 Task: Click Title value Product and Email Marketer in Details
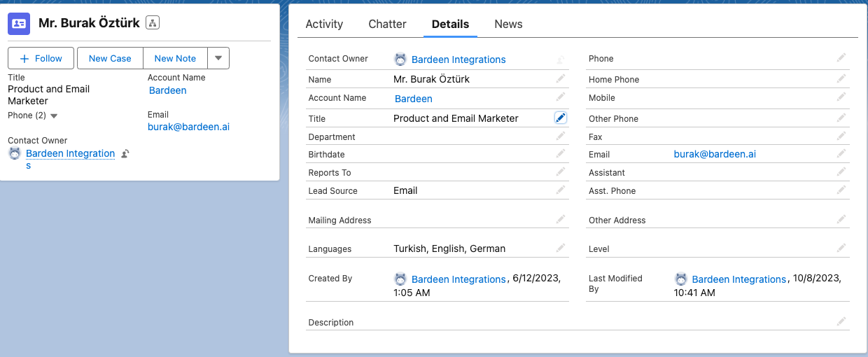click(x=456, y=118)
